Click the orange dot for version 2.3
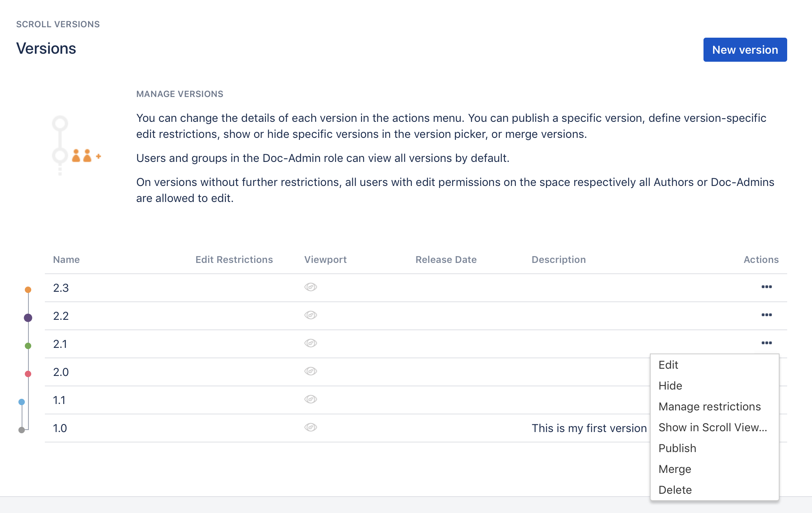The image size is (812, 513). (x=28, y=290)
